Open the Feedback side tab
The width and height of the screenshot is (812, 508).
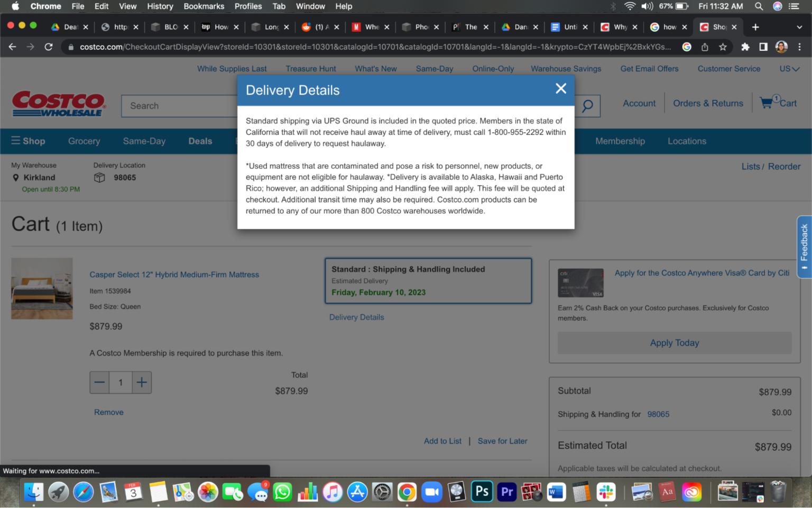click(x=804, y=246)
